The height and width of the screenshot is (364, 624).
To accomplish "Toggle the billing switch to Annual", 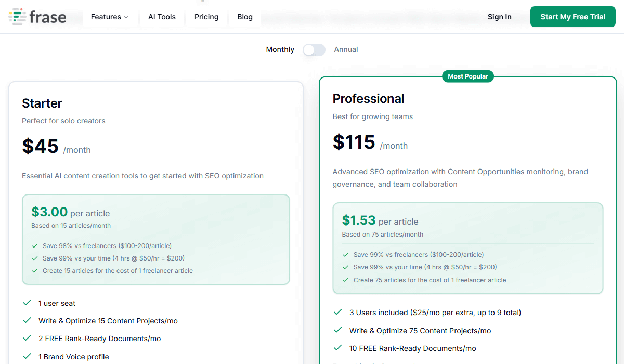I will [x=314, y=49].
